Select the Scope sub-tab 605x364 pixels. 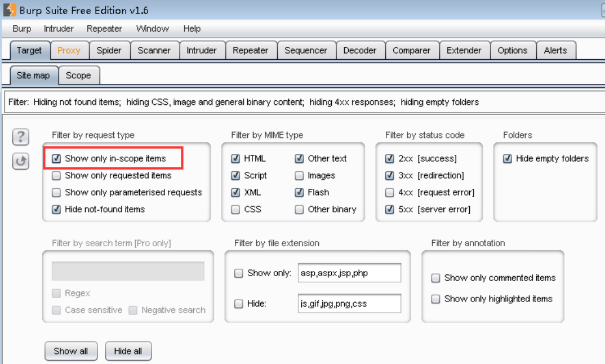(79, 76)
